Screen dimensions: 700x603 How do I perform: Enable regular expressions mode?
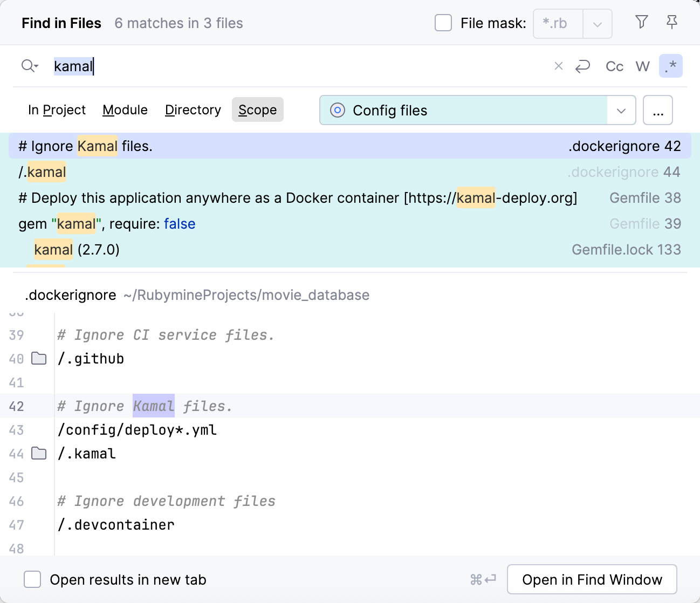click(x=671, y=66)
